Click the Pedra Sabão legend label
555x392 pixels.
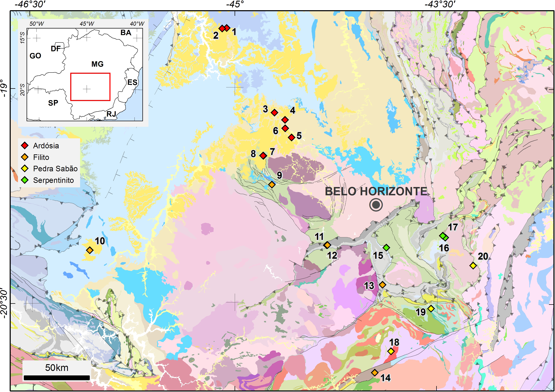[x=55, y=169]
